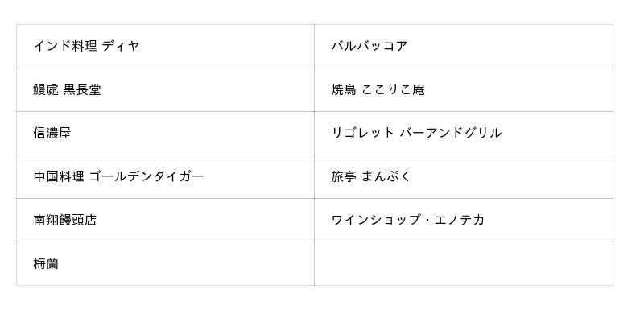Click the word エノテカ
This screenshot has width=644, height=310.
[459, 220]
